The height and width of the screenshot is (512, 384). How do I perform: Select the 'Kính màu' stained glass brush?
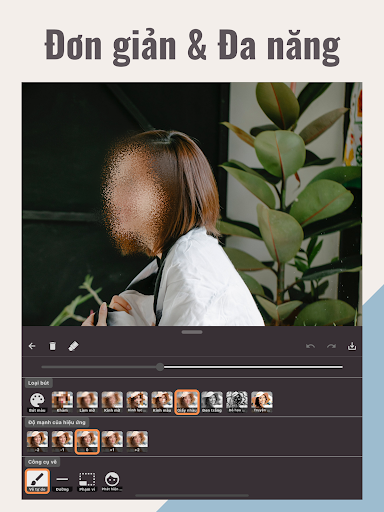click(x=162, y=402)
